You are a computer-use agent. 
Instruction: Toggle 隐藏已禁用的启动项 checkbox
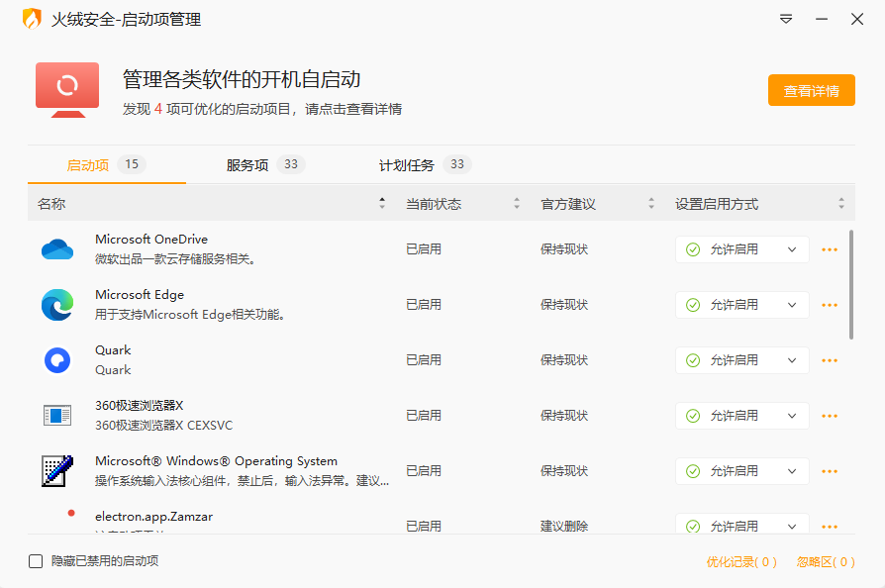coord(36,561)
